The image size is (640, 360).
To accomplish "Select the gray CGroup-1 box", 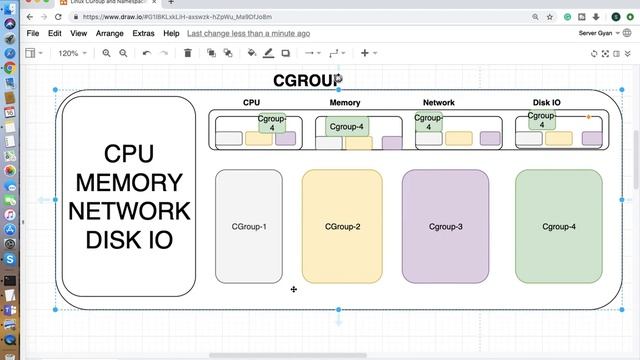I will 249,227.
